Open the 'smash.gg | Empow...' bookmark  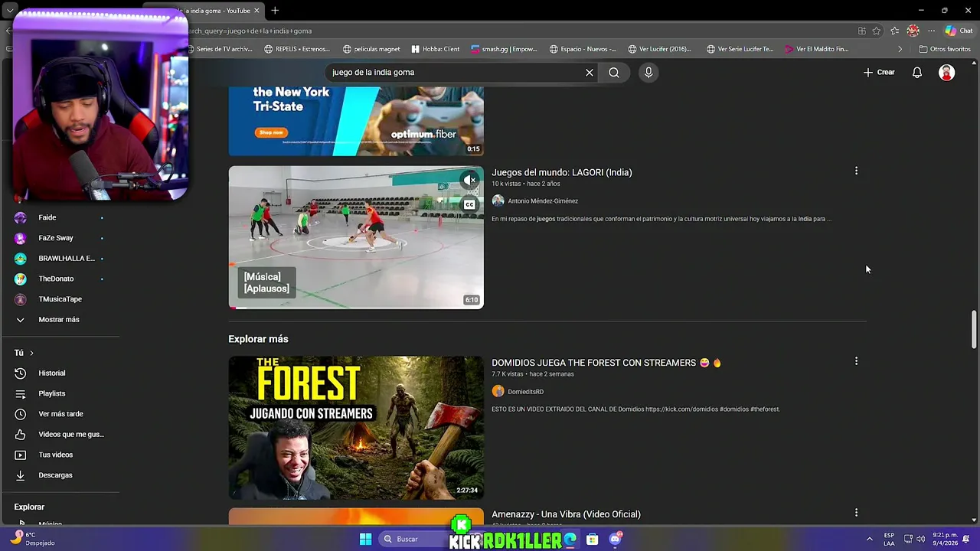(505, 49)
